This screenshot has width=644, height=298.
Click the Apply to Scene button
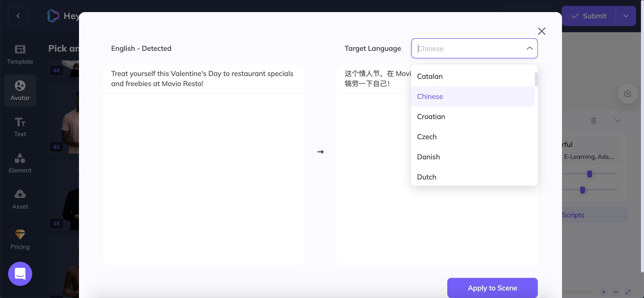pos(492,288)
